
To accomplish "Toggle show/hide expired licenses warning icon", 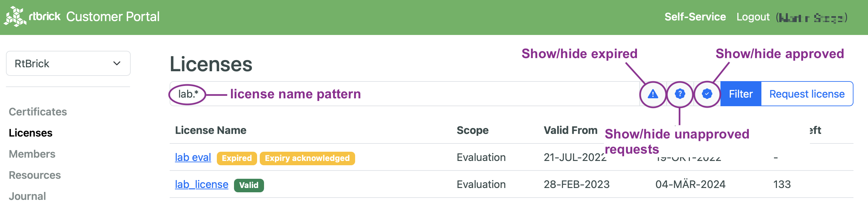I will point(653,94).
